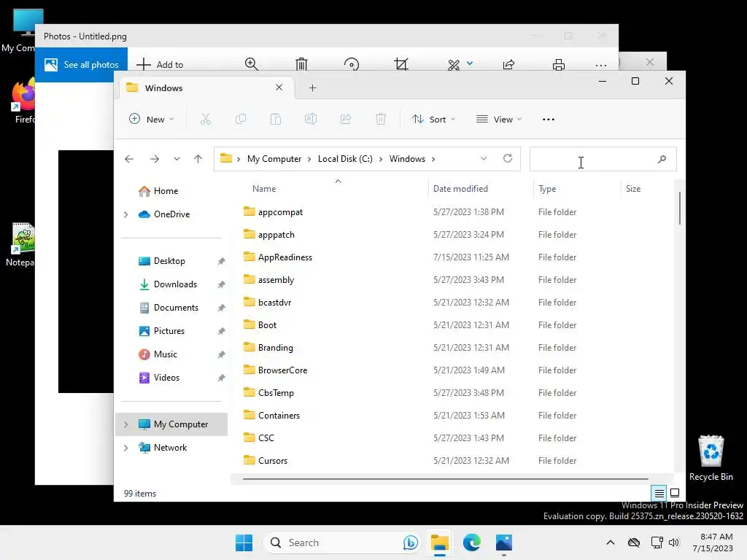Add a new Explorer tab

pos(312,88)
